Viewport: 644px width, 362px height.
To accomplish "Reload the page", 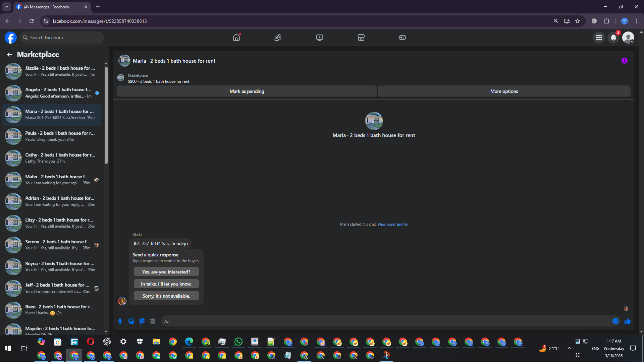I will pos(32,21).
